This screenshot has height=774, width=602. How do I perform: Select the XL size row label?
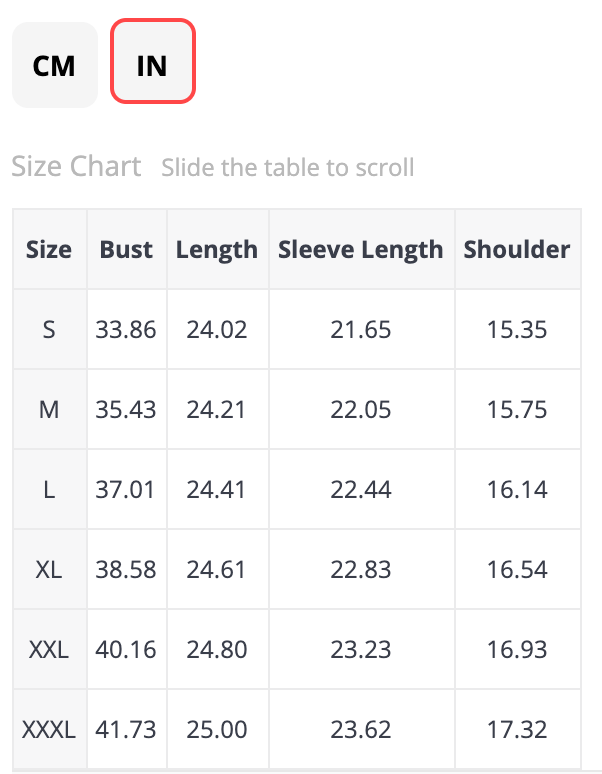click(x=49, y=570)
